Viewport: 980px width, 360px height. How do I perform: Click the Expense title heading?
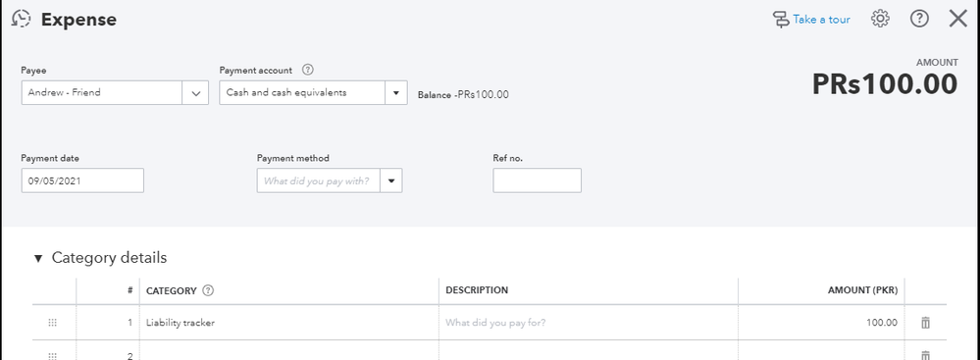click(x=78, y=20)
